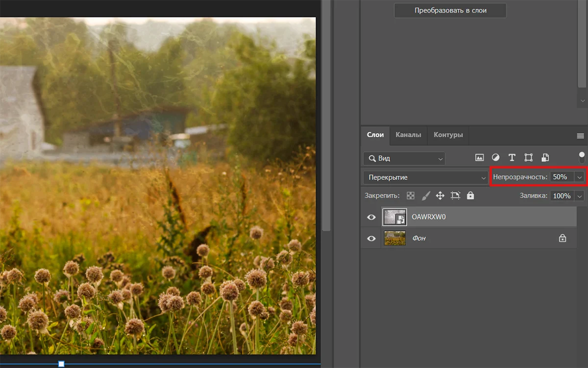588x368 pixels.
Task: Open the Непрозрачность slider arrow
Action: (x=580, y=177)
